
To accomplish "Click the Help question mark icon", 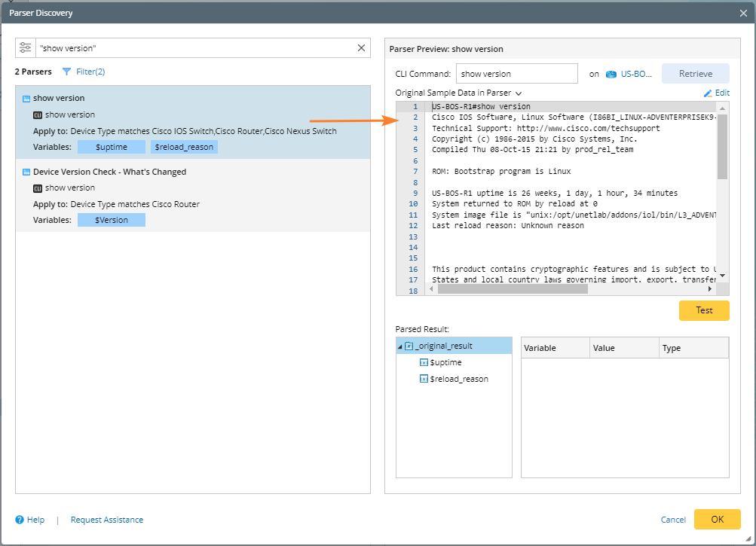I will point(20,520).
